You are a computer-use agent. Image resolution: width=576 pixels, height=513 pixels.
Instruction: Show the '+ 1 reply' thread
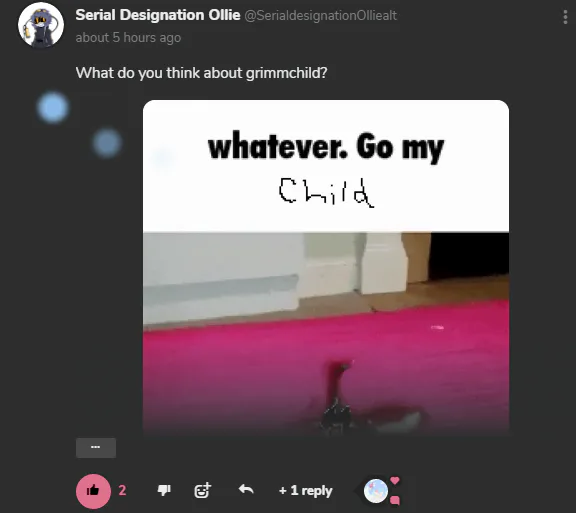tap(305, 490)
